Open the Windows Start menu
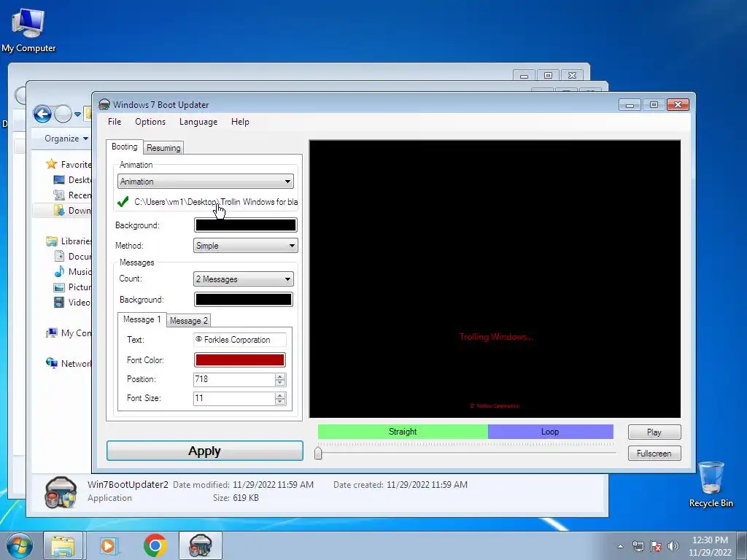This screenshot has height=560, width=747. pyautogui.click(x=19, y=545)
